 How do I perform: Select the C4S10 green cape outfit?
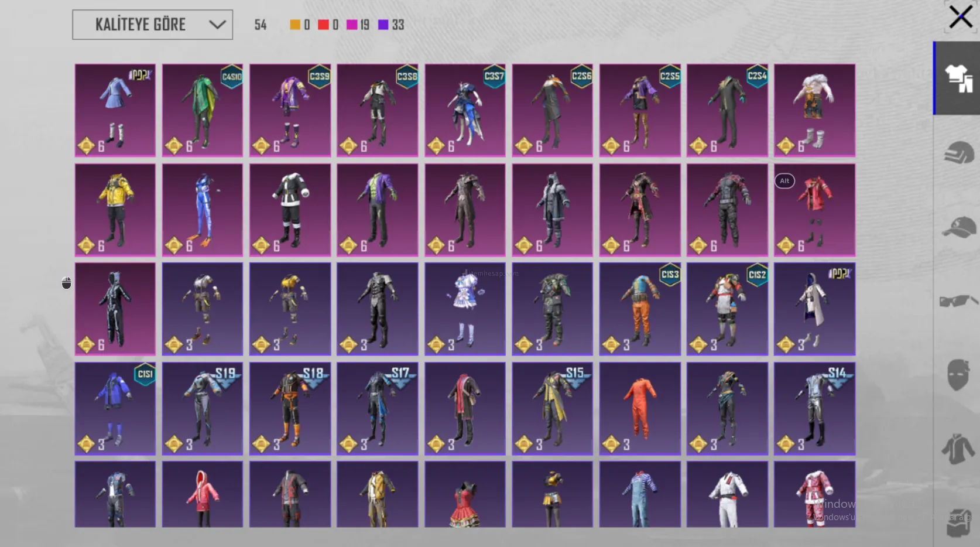click(x=202, y=110)
